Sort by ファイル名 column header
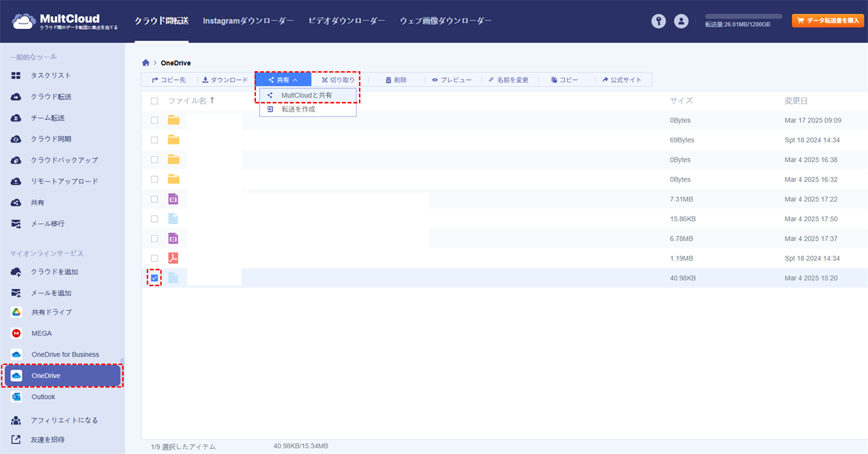This screenshot has width=868, height=454. (x=191, y=101)
